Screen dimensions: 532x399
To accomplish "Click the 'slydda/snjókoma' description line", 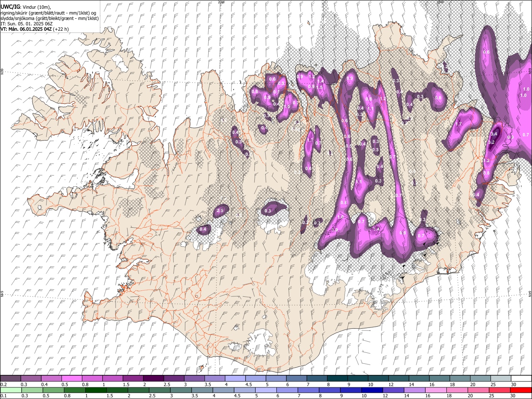I will pyautogui.click(x=49, y=18).
